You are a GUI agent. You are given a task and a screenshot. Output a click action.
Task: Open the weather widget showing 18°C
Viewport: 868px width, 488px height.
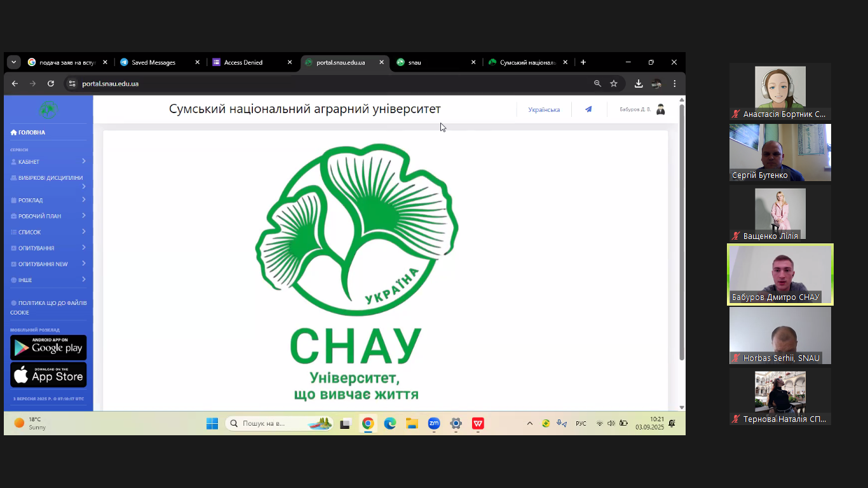[x=31, y=423]
